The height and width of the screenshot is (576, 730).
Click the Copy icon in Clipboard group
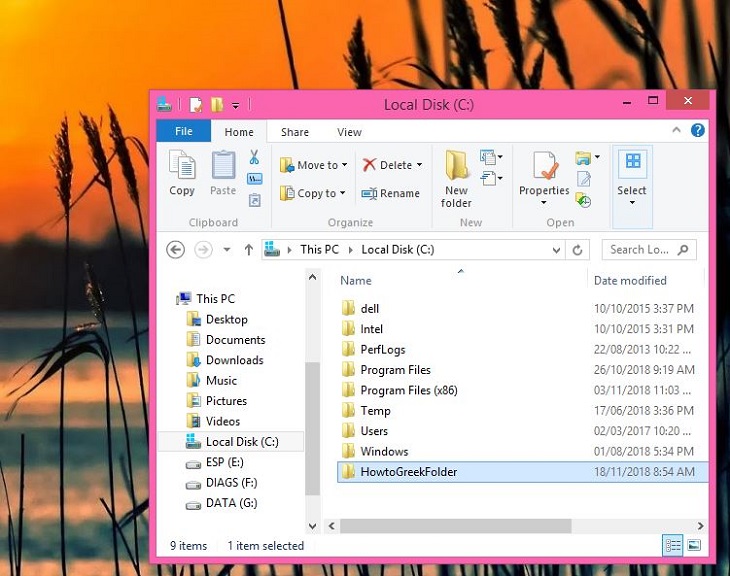tap(182, 173)
